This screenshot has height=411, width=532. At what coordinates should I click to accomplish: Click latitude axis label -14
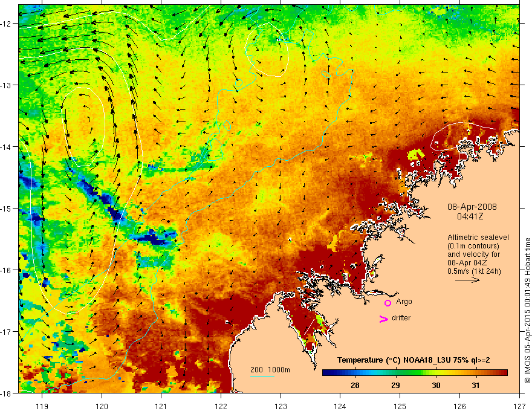tap(5, 147)
